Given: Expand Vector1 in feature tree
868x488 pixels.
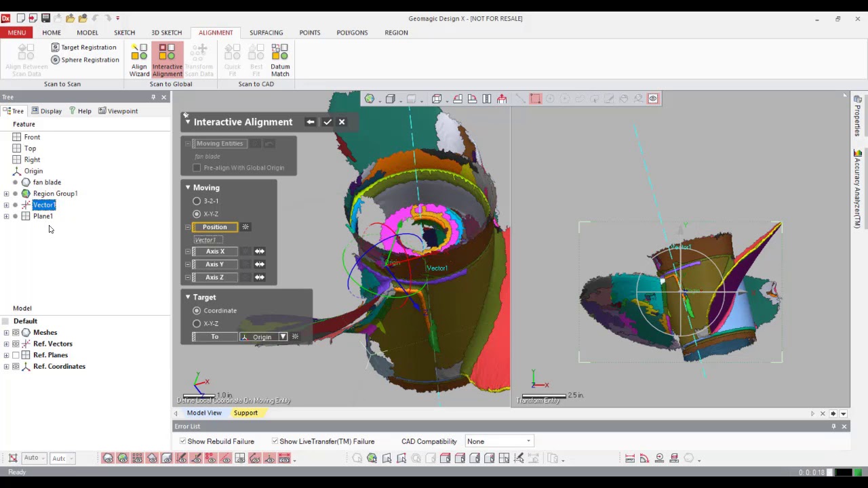Looking at the screenshot, I should pos(6,205).
